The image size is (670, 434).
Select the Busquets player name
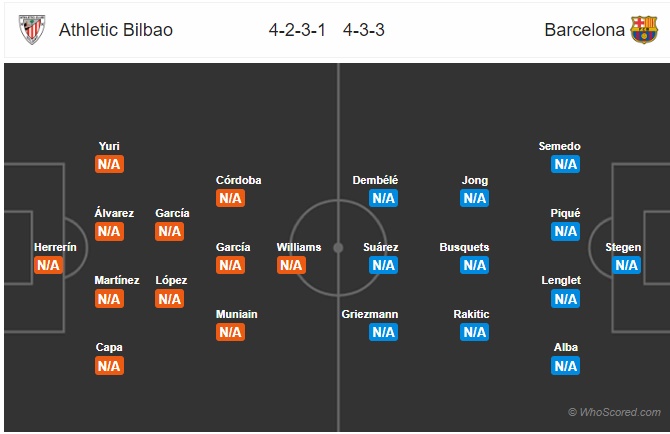click(464, 247)
